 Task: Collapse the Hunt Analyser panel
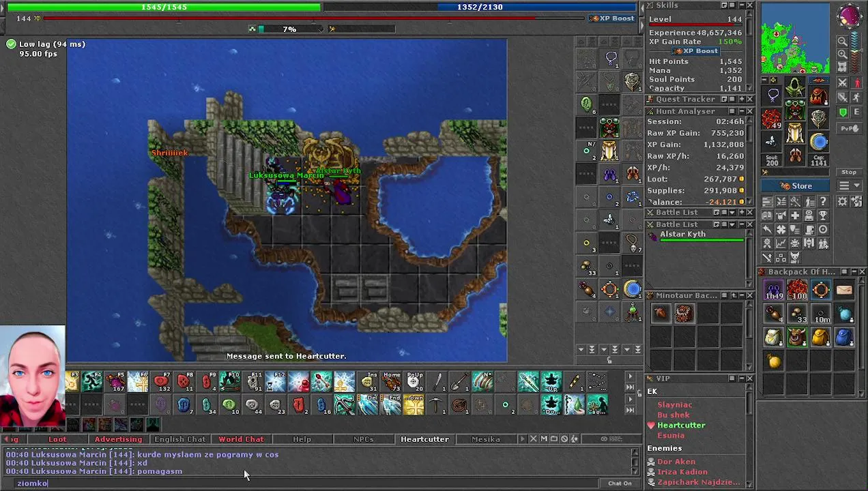tap(740, 111)
